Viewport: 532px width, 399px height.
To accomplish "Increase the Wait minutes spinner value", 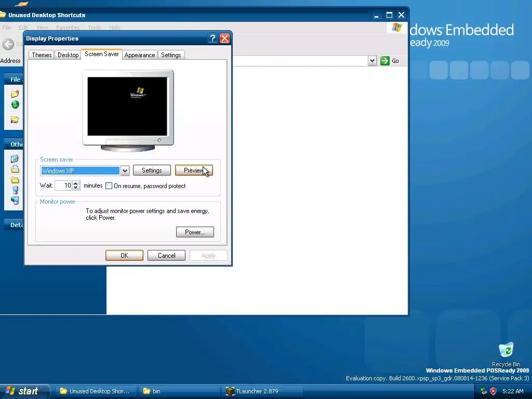I will pyautogui.click(x=76, y=183).
